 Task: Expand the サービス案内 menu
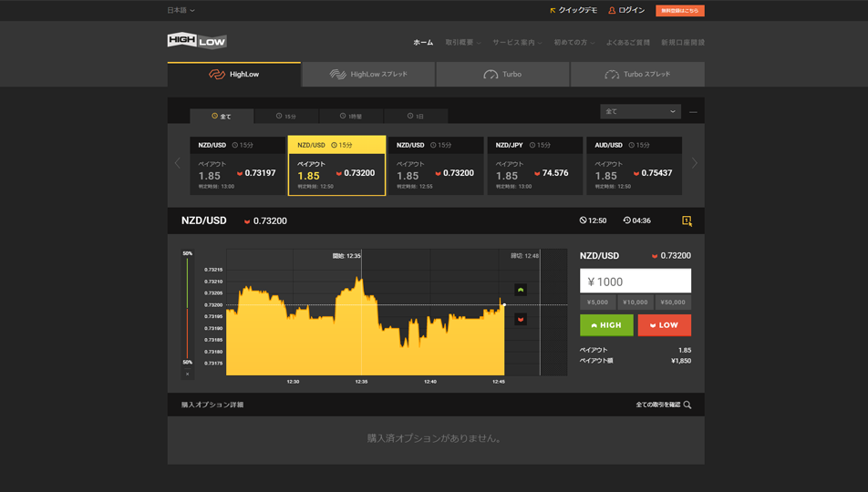[x=517, y=42]
